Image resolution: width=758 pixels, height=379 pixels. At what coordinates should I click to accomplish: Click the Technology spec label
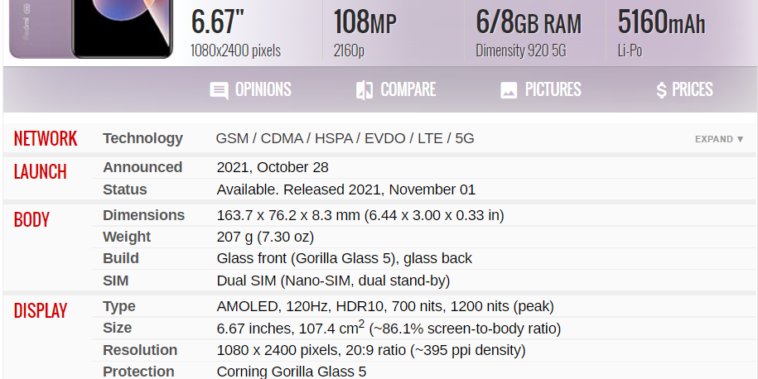click(x=143, y=138)
